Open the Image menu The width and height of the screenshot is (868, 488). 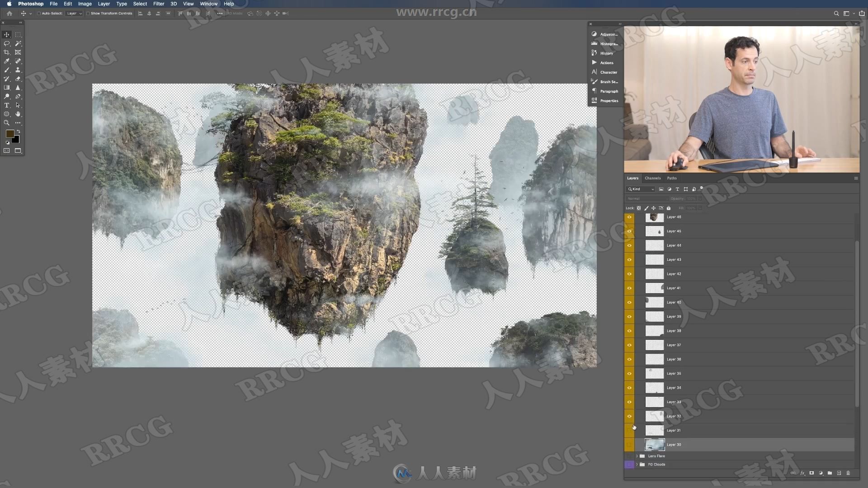[x=85, y=4]
